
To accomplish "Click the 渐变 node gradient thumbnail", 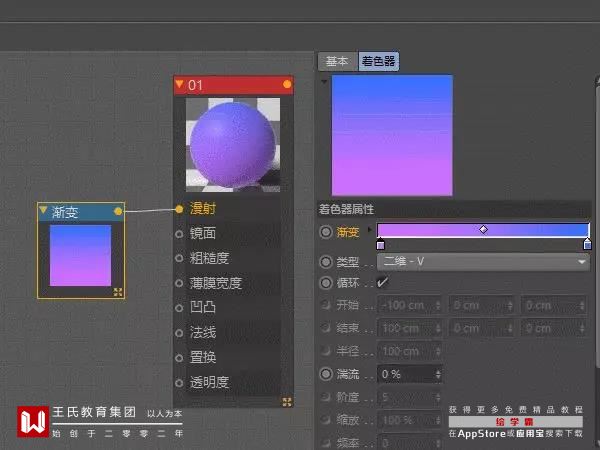I will click(x=80, y=256).
